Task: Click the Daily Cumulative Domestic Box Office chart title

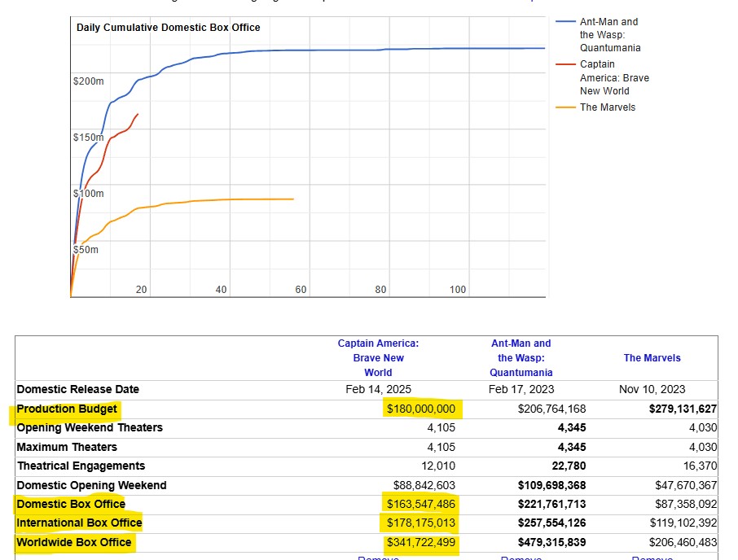Action: pos(169,28)
